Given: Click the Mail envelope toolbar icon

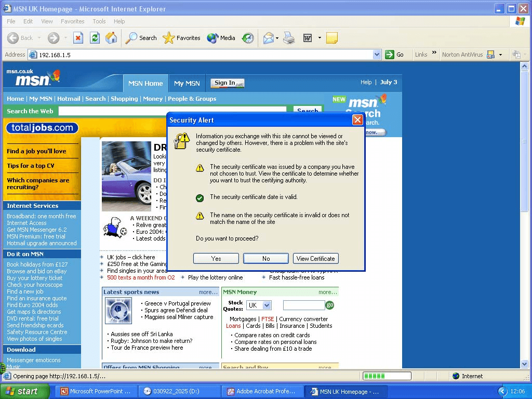Looking at the screenshot, I should pos(269,38).
